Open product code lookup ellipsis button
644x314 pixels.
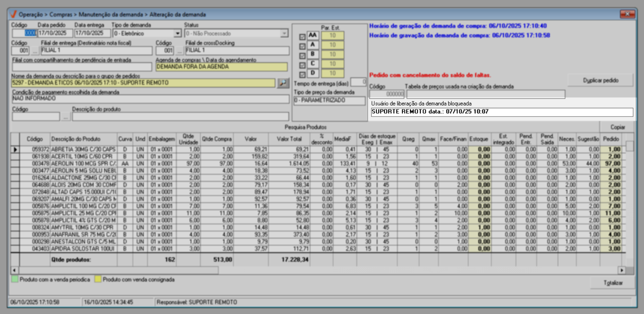tap(66, 117)
